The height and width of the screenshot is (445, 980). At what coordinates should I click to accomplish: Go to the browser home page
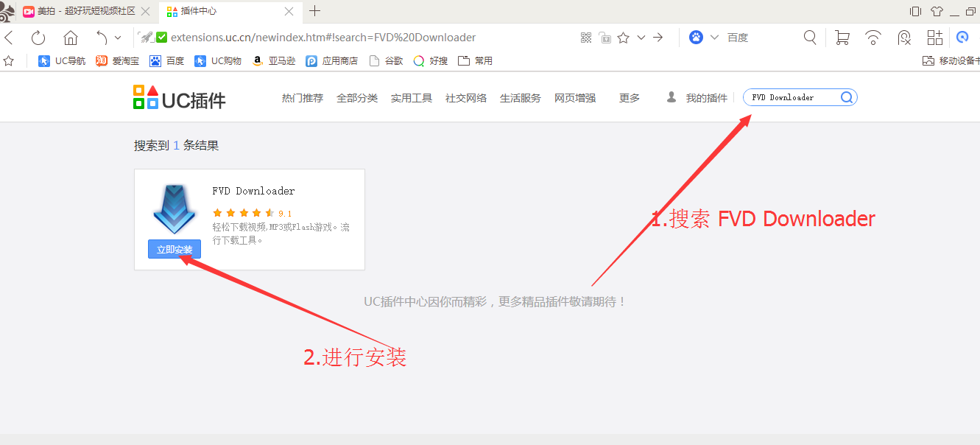pyautogui.click(x=71, y=38)
